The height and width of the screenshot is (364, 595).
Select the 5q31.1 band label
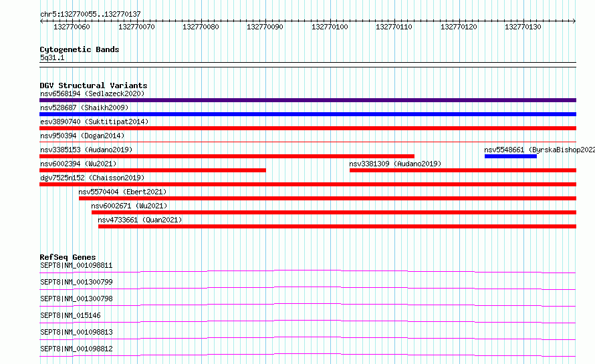click(52, 57)
